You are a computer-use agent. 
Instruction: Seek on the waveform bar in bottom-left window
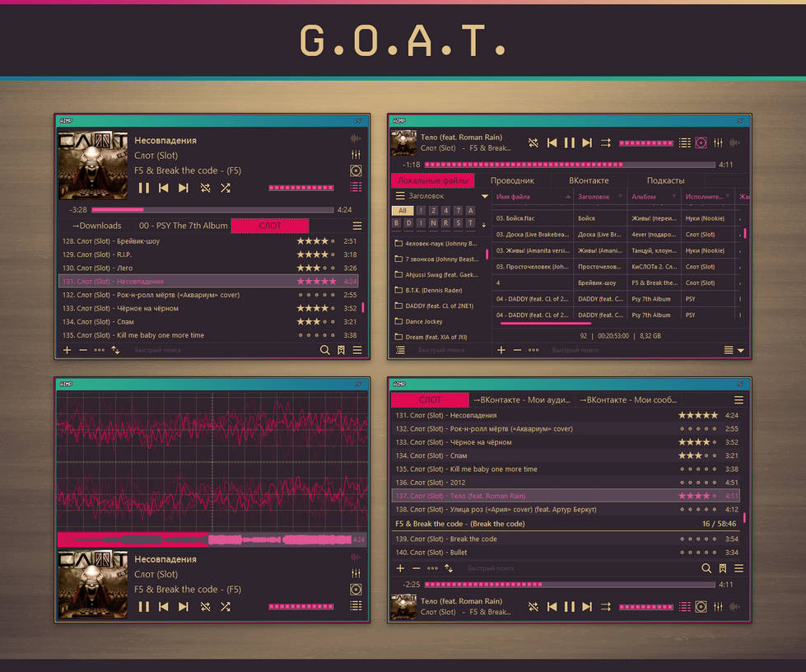coord(212,539)
